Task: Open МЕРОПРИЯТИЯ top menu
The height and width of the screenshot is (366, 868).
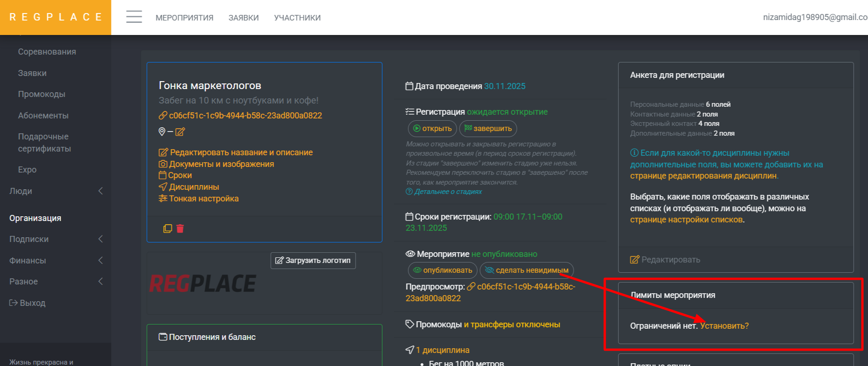Action: [x=185, y=18]
